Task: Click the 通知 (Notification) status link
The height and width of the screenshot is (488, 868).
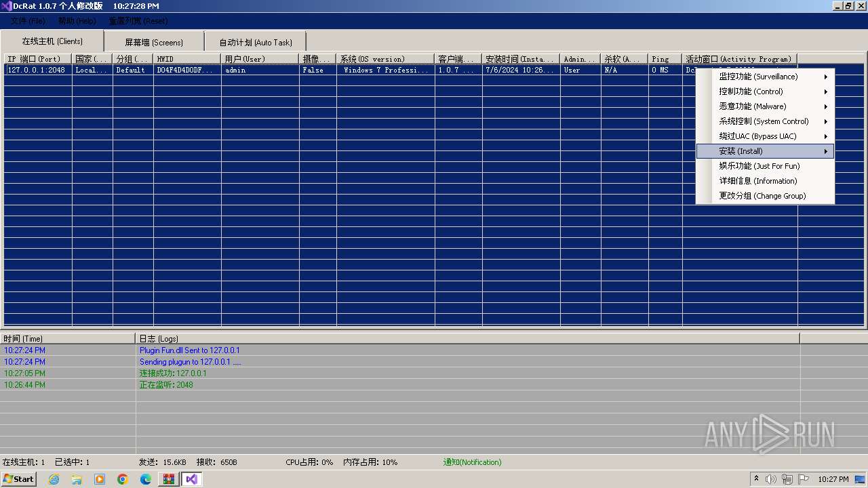Action: coord(472,462)
